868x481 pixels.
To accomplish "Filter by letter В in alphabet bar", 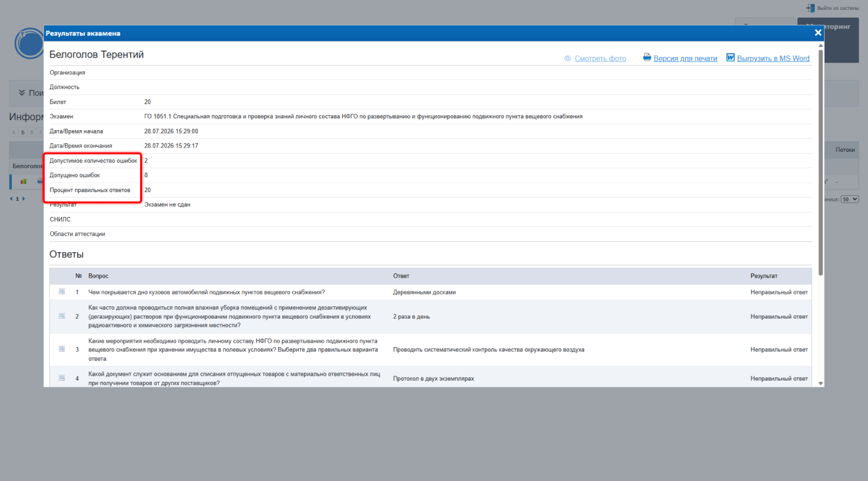I will [32, 132].
